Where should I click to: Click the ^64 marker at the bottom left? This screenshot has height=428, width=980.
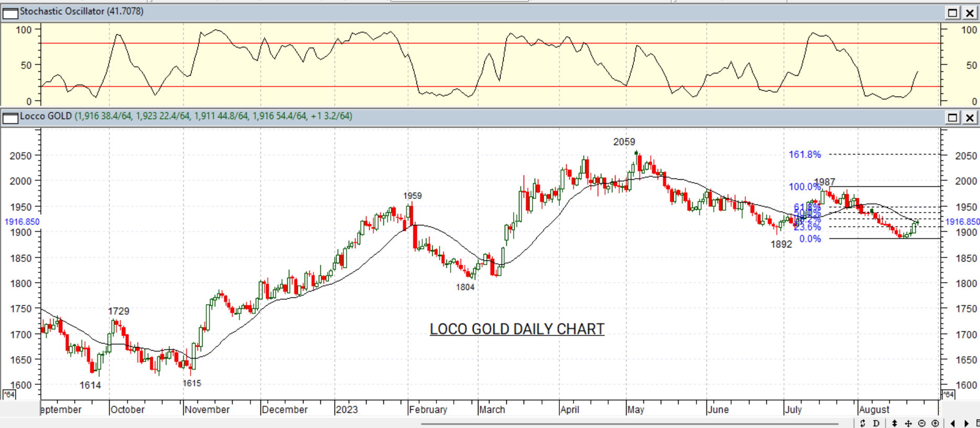click(x=9, y=394)
